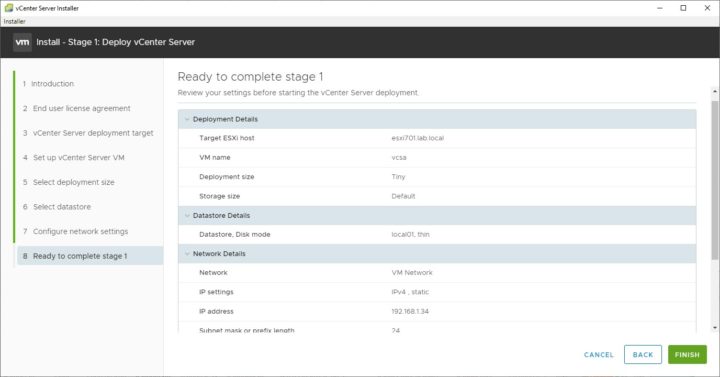This screenshot has width=720, height=377.
Task: Open Set up vCenter Server VM step
Action: point(73,158)
